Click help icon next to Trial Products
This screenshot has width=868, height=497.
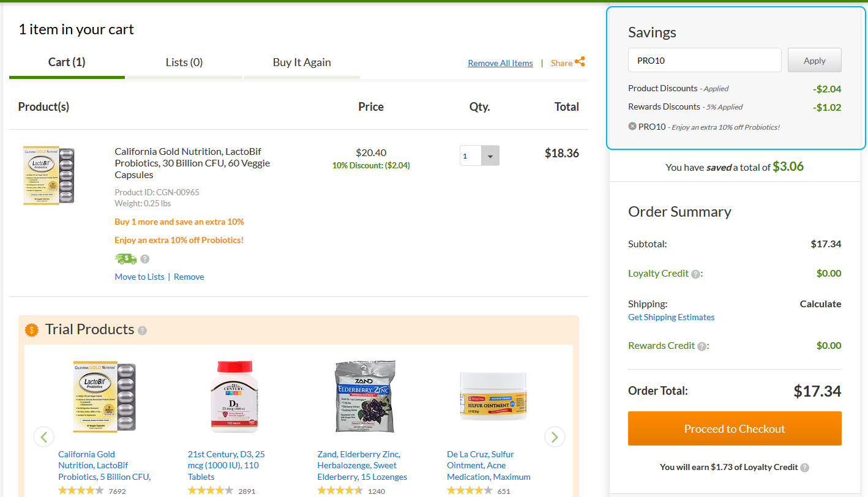pos(142,331)
